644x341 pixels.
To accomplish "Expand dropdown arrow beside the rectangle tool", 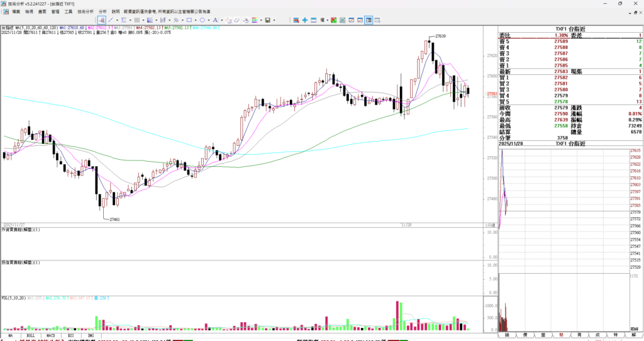I will click(x=196, y=20).
